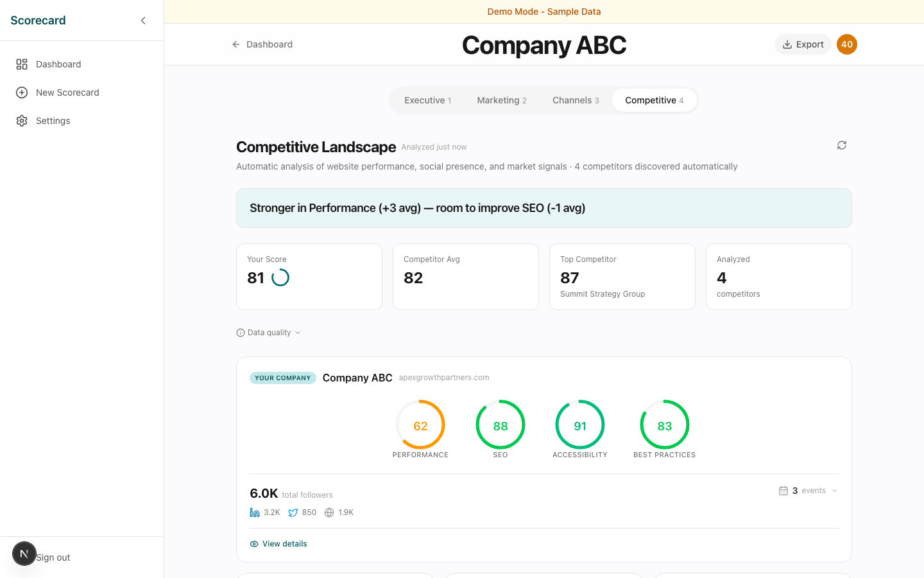Click the YOUR COMPANY badge
This screenshot has height=578, width=924.
coord(282,378)
